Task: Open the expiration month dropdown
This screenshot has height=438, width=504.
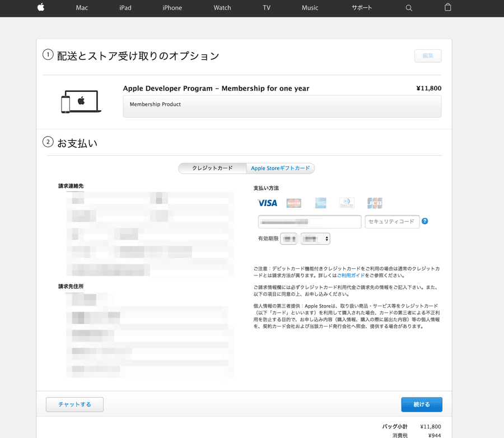Action: tap(288, 239)
